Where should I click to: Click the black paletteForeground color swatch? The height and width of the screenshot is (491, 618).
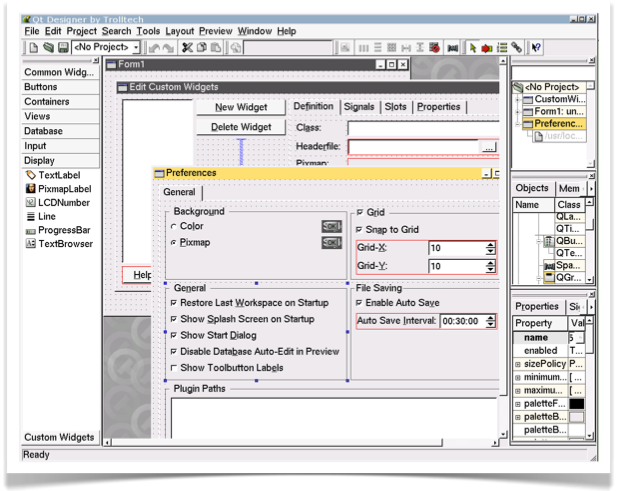tap(577, 404)
